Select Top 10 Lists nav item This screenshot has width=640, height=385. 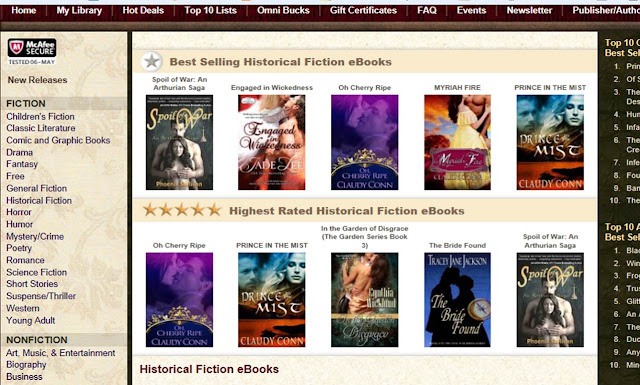tap(210, 10)
